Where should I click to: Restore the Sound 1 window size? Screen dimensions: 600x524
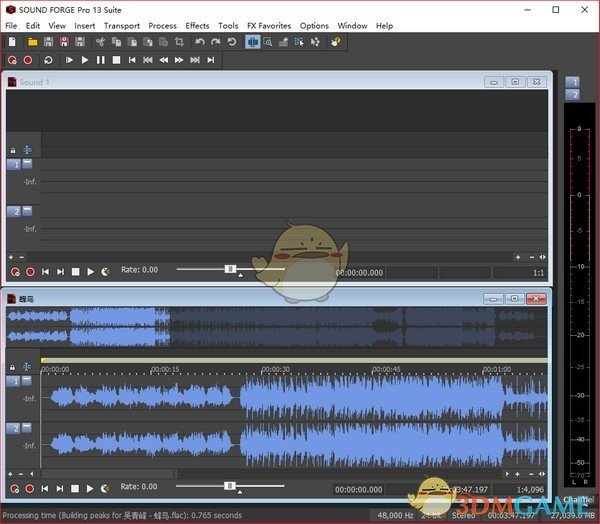click(x=515, y=82)
